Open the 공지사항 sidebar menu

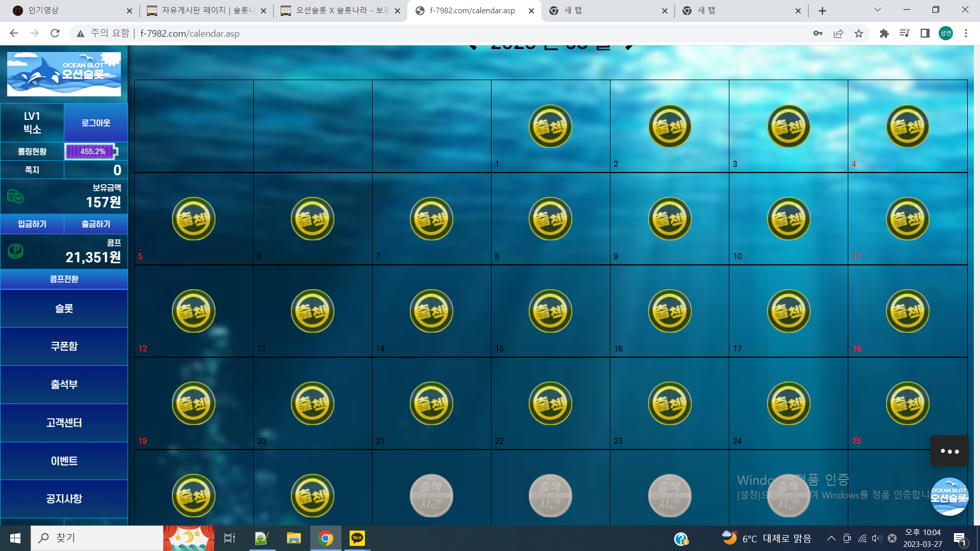point(64,499)
